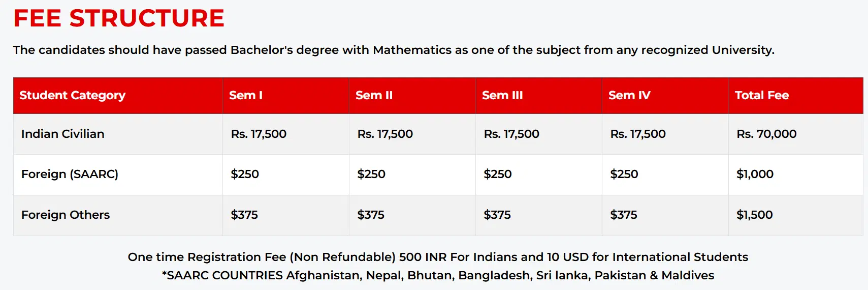868x290 pixels.
Task: Click Indian Civilian Sem I fee cell
Action: coord(259,134)
